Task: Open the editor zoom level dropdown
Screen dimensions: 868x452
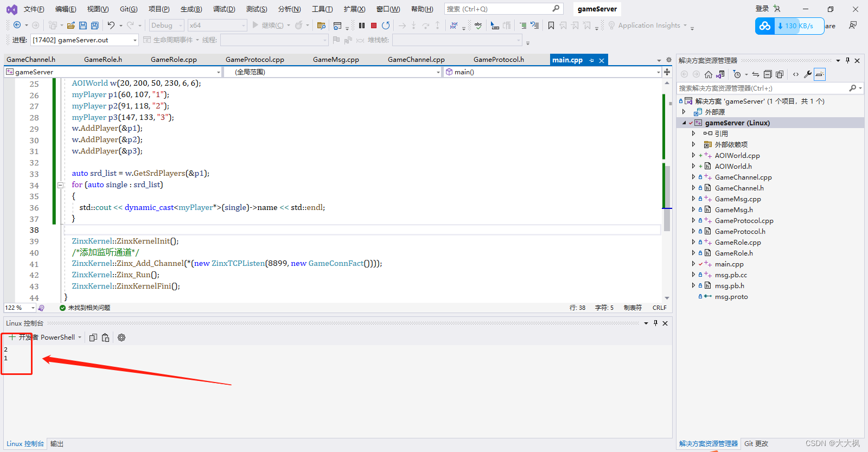Action: 33,308
